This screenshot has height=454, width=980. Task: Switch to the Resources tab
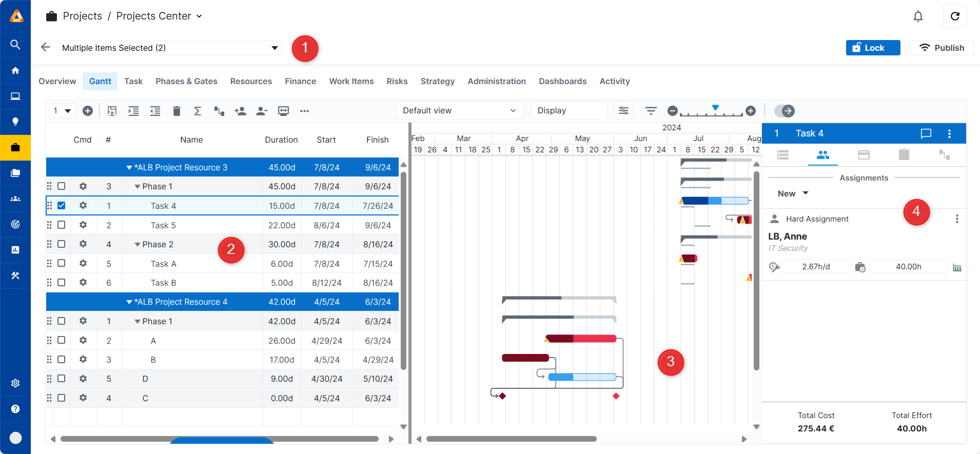(251, 81)
